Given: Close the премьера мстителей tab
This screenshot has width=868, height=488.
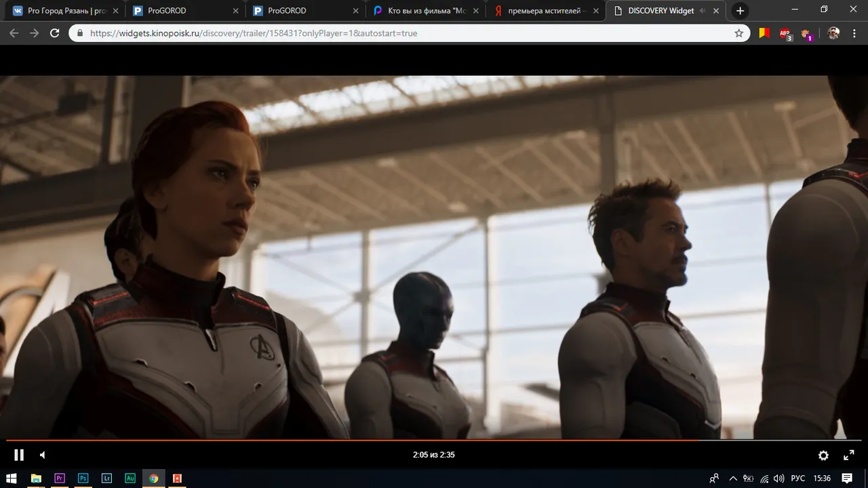Looking at the screenshot, I should (597, 11).
